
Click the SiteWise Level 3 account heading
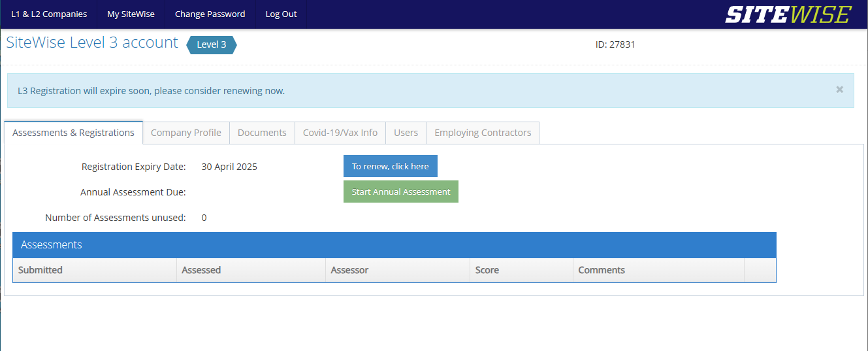92,42
